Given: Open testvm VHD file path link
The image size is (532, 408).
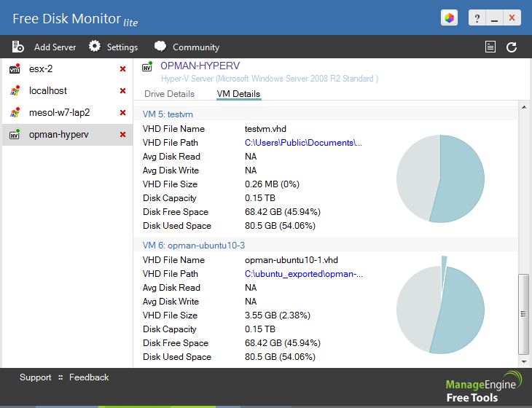Looking at the screenshot, I should (x=303, y=143).
